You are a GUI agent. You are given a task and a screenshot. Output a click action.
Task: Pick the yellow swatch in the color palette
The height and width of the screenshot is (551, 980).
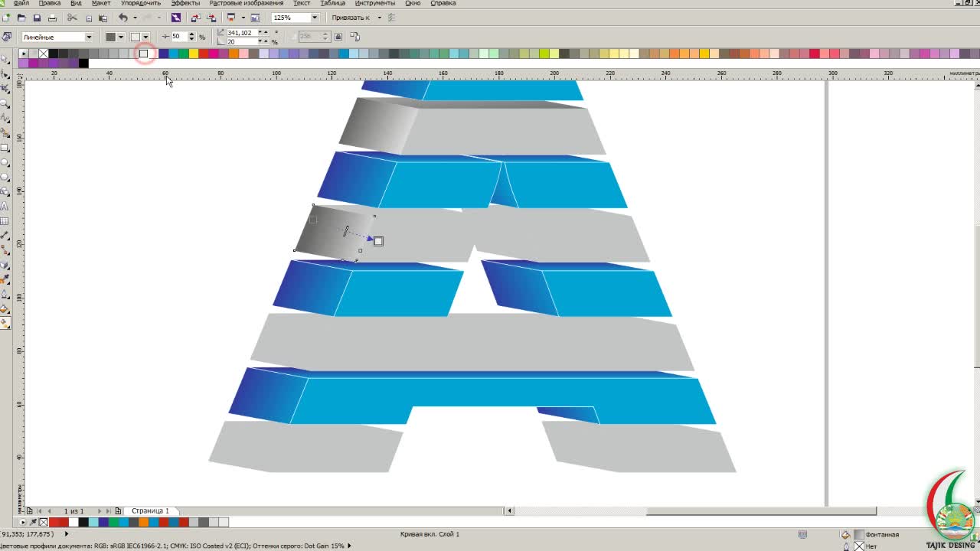(x=193, y=54)
